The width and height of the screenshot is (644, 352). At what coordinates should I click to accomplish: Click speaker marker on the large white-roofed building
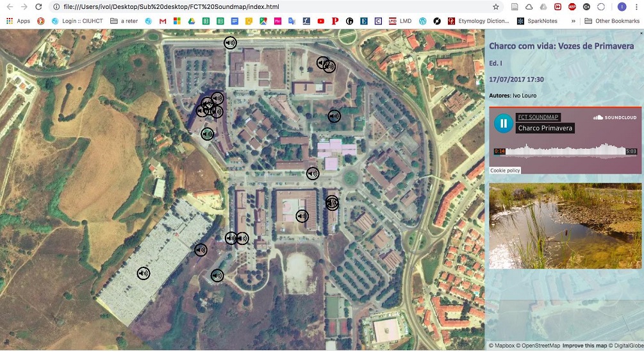pos(144,274)
